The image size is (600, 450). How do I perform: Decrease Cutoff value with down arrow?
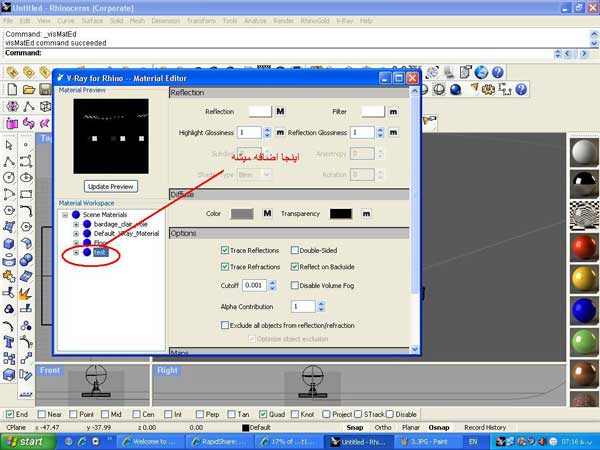coord(272,288)
